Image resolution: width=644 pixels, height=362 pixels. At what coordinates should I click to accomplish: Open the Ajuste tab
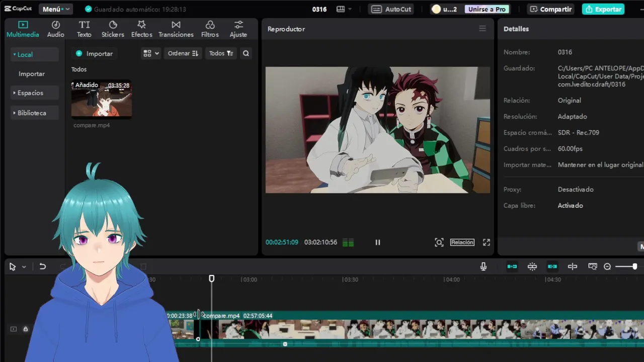238,29
